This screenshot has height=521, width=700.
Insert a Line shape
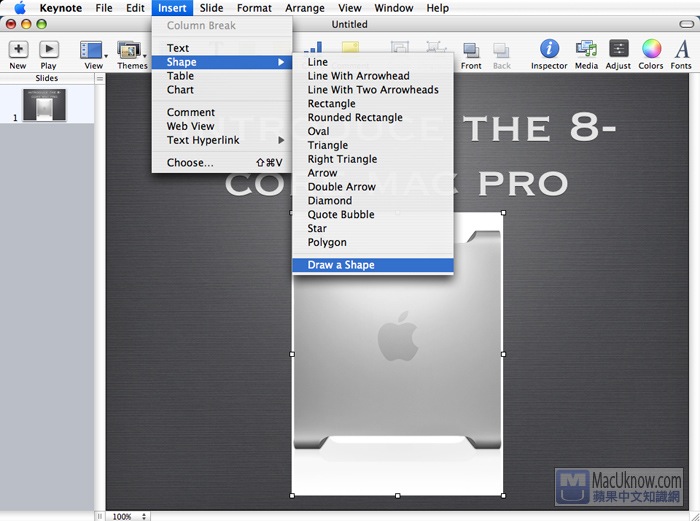coord(373,62)
